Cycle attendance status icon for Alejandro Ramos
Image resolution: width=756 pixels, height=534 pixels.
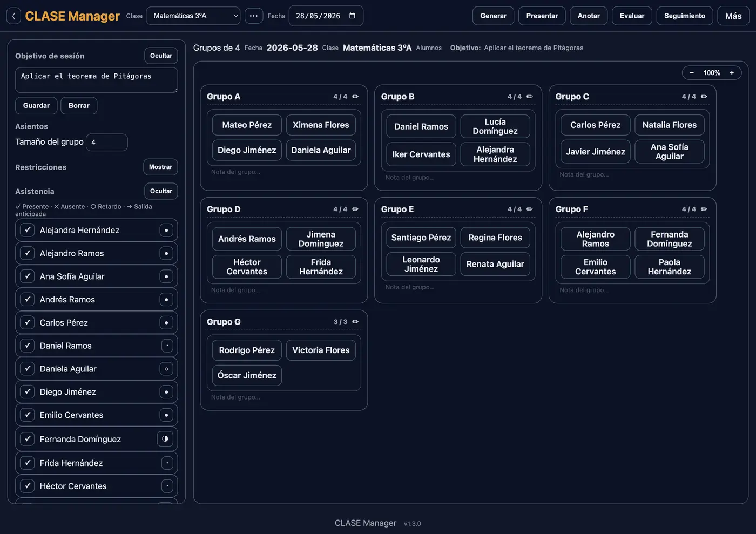(166, 254)
